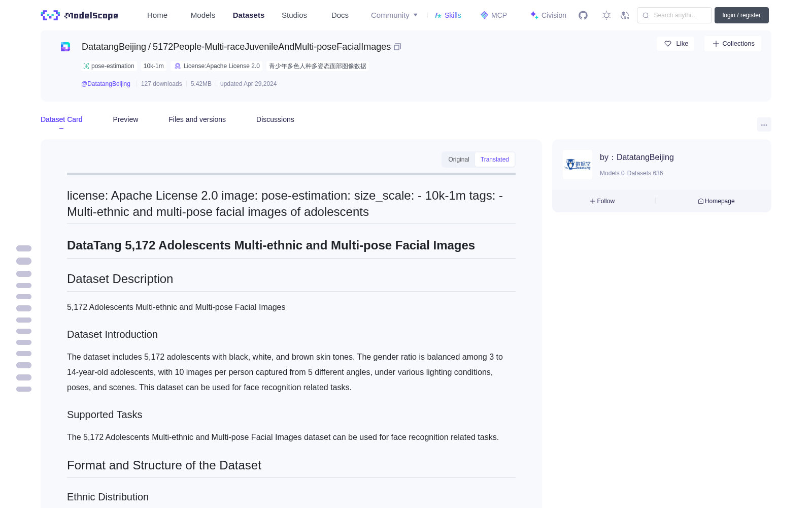812x508 pixels.
Task: Click the Dataset Introduction heading
Action: (113, 334)
